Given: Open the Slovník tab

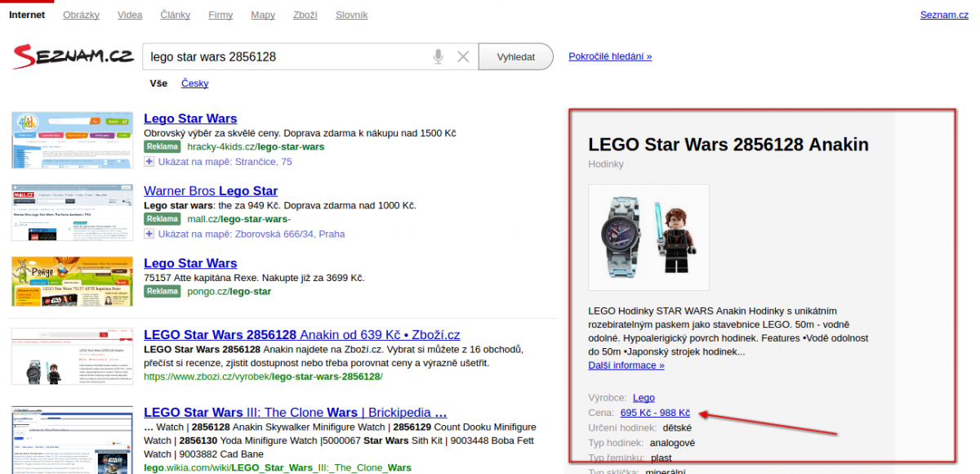Looking at the screenshot, I should click(351, 15).
